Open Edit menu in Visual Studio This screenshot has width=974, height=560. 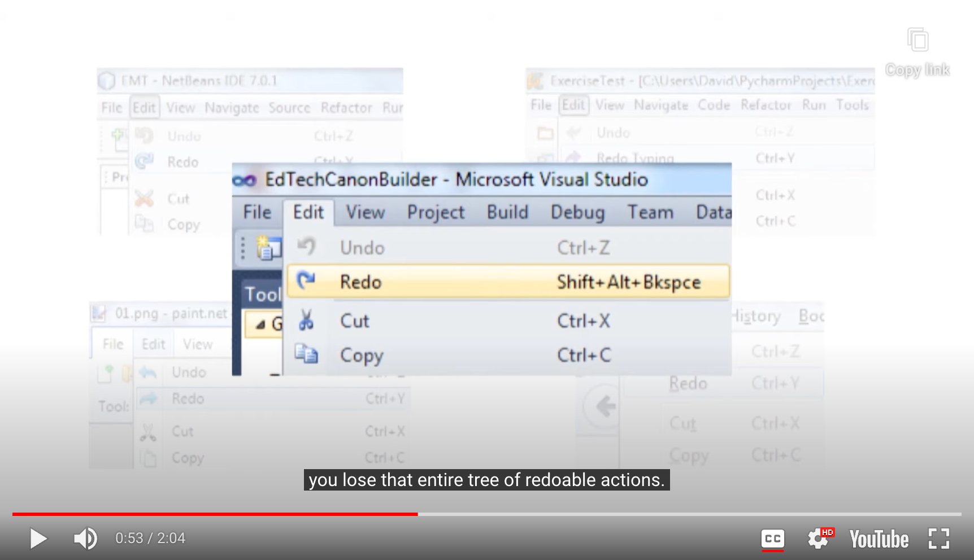pyautogui.click(x=308, y=212)
